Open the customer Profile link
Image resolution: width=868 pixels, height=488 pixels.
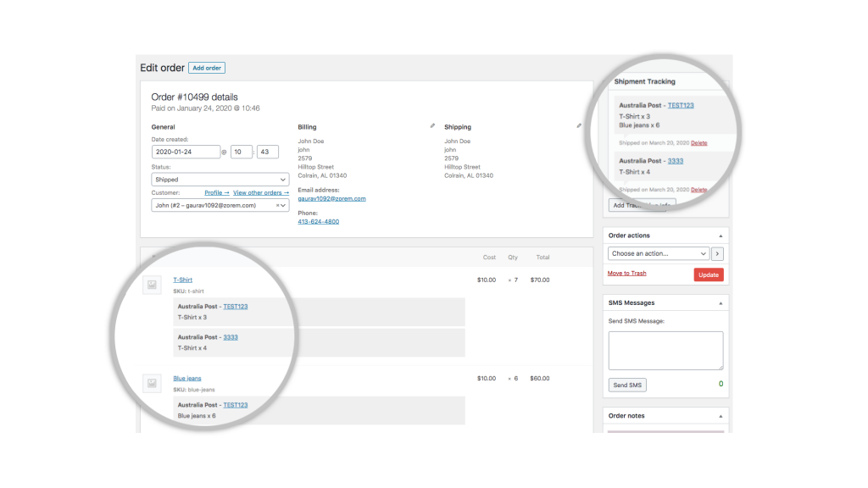pos(216,193)
